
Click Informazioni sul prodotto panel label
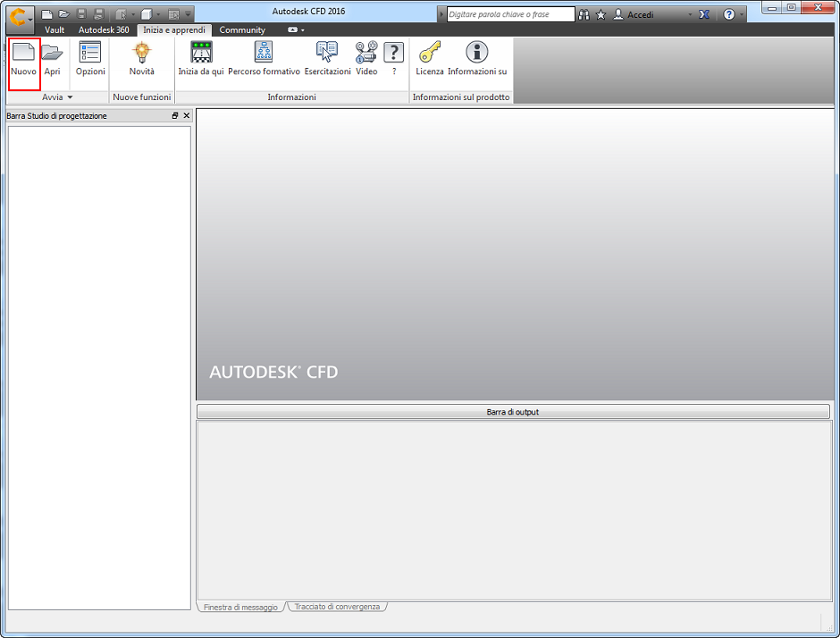[461, 97]
